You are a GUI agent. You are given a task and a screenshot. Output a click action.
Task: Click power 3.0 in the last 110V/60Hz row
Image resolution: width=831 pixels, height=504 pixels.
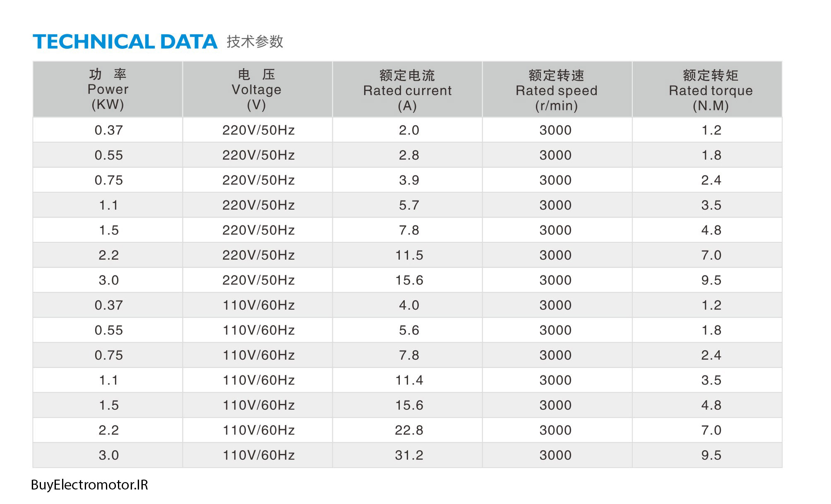click(x=108, y=455)
